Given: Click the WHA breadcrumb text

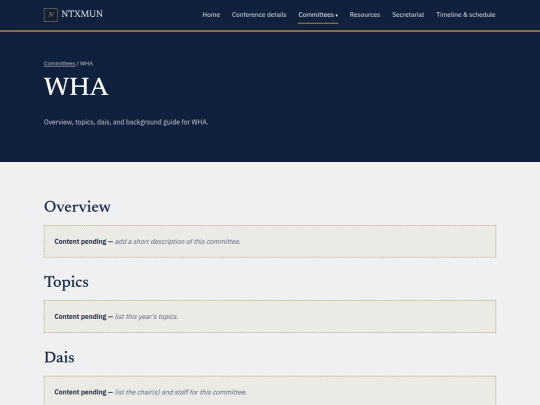Looking at the screenshot, I should tap(86, 64).
